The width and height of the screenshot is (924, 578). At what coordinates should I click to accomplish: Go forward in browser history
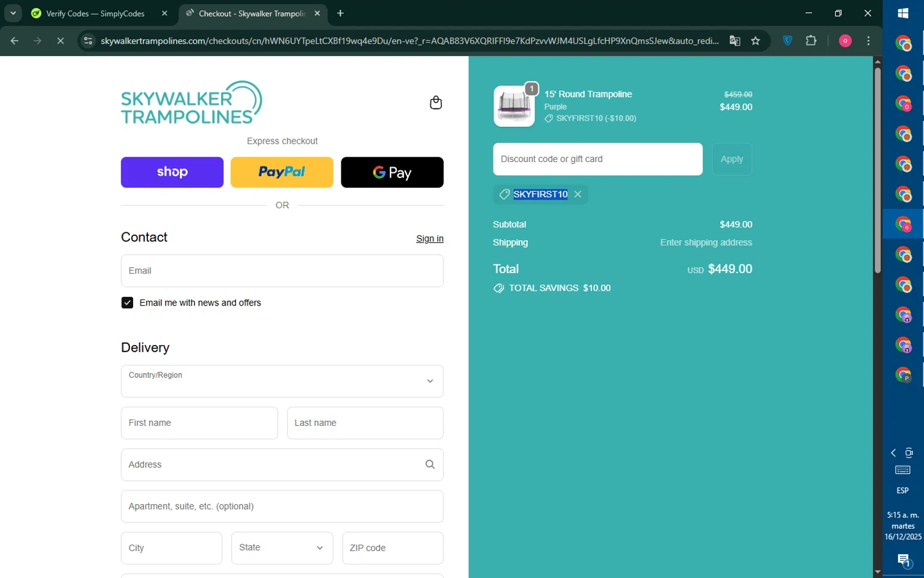click(x=38, y=41)
